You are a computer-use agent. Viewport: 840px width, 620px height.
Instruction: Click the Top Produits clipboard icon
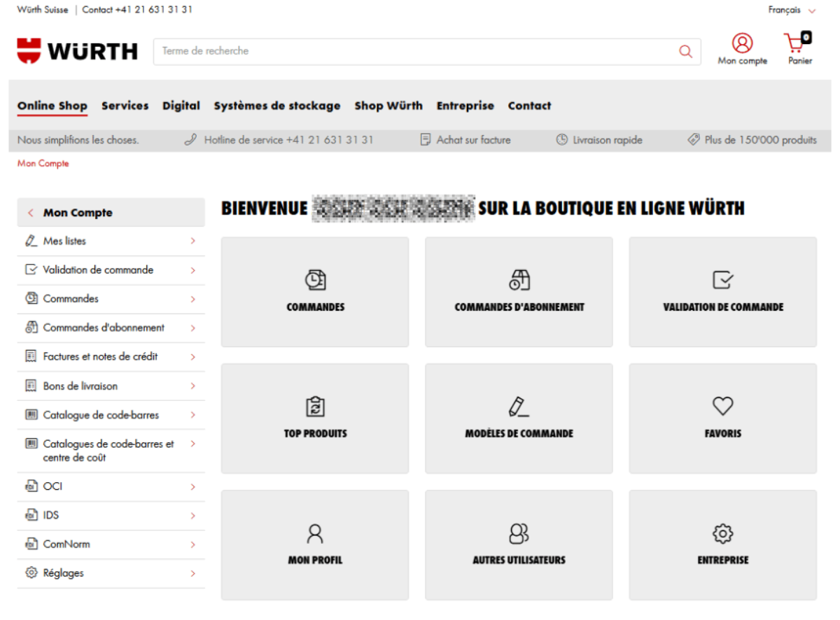[x=315, y=407]
